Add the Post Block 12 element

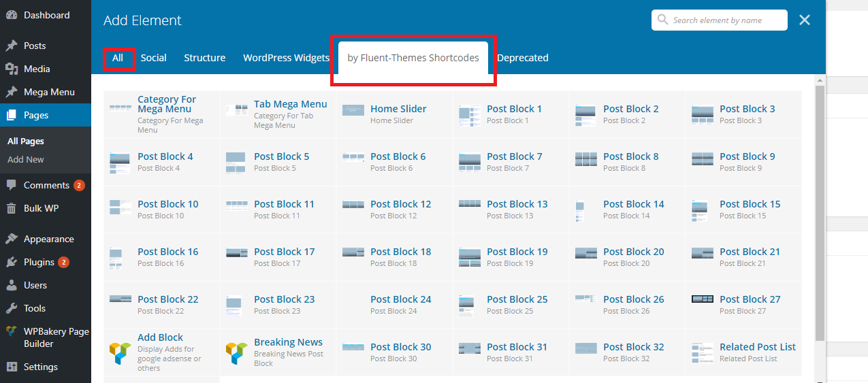[400, 204]
